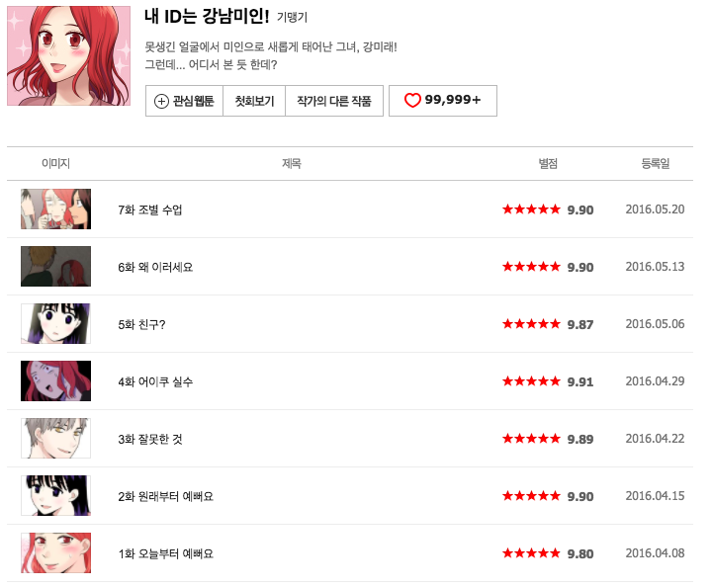Open episode thumbnail for 4화 어이쿠 실수
Viewport: 712px width, 588px height.
(x=55, y=381)
